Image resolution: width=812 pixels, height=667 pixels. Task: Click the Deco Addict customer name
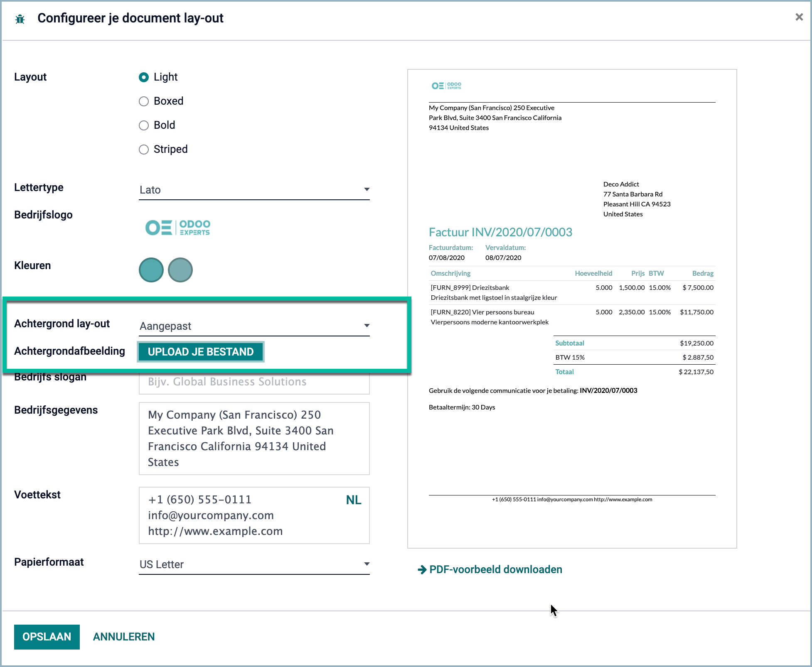click(x=621, y=184)
